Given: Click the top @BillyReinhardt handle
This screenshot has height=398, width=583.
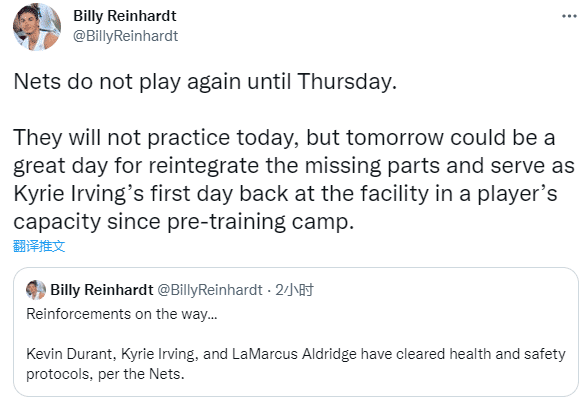Looking at the screenshot, I should [126, 36].
